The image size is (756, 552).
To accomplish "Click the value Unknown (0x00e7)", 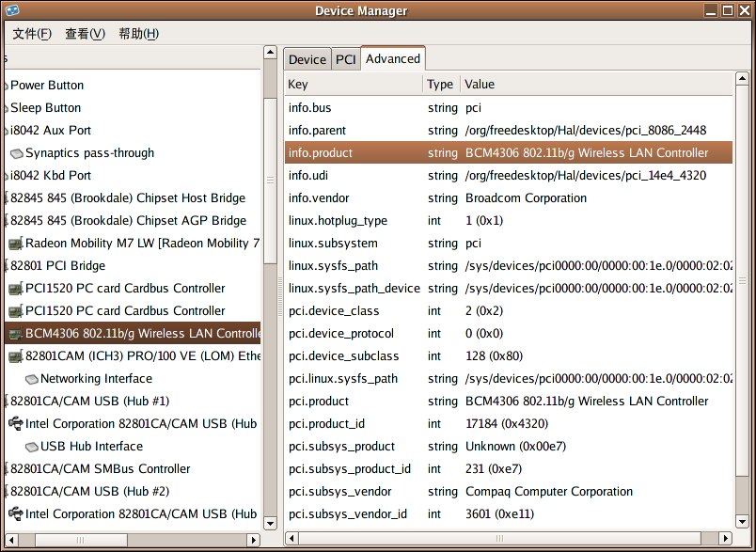I will [515, 447].
